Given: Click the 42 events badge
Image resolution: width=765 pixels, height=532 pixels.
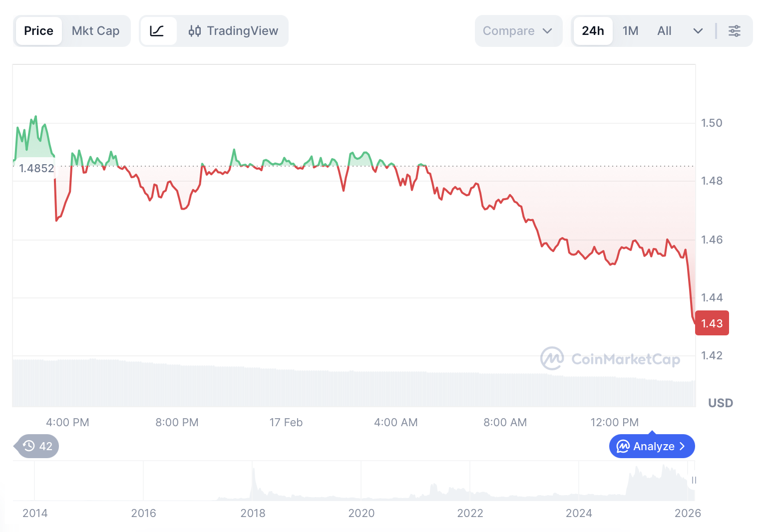Looking at the screenshot, I should 38,446.
